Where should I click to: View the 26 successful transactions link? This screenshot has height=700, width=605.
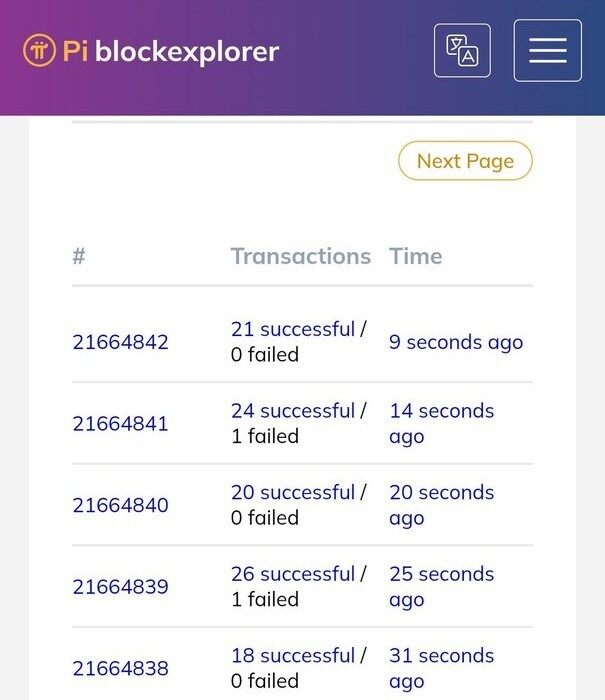(292, 574)
